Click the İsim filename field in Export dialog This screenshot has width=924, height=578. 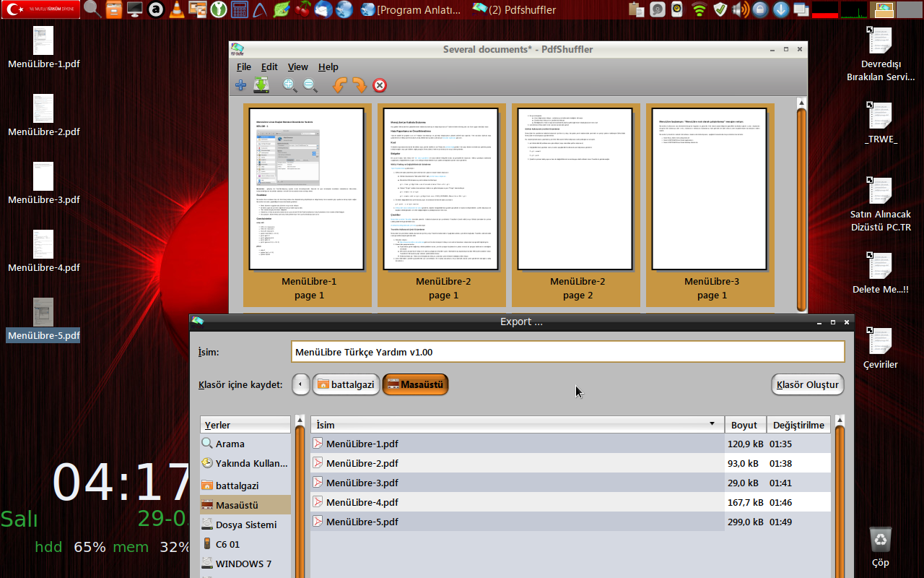pyautogui.click(x=567, y=352)
